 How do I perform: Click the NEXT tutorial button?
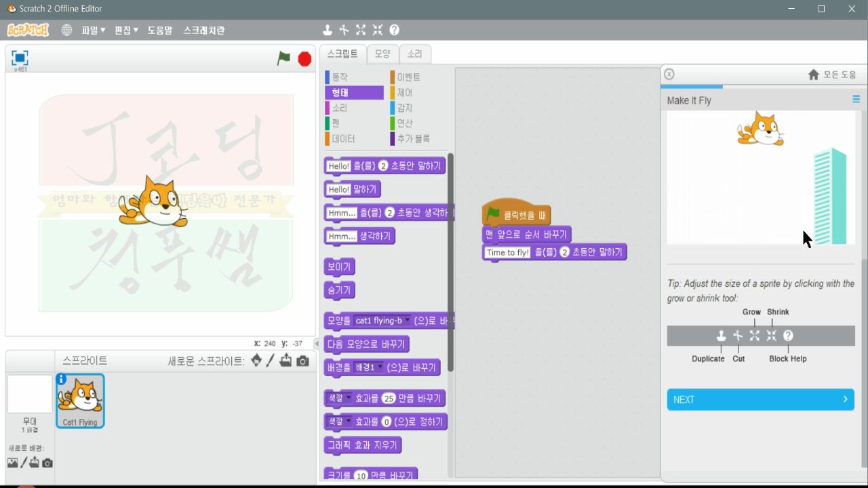(759, 400)
